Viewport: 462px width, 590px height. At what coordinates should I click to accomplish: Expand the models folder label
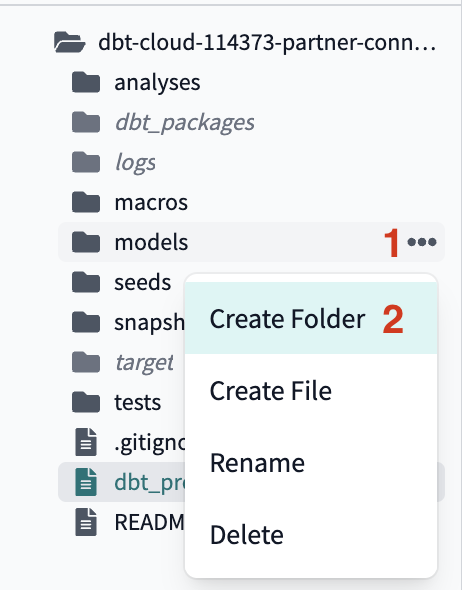tap(151, 242)
